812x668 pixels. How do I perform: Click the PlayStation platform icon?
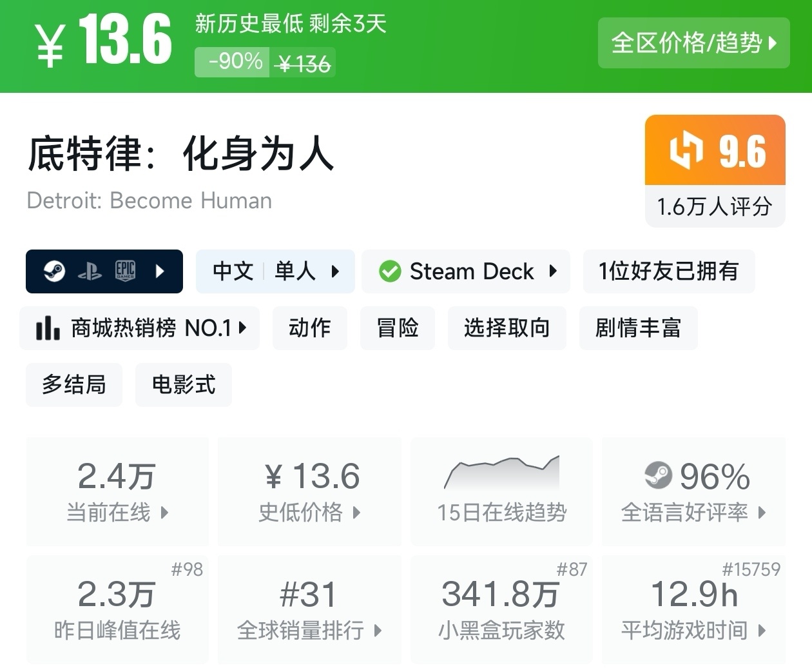point(90,271)
